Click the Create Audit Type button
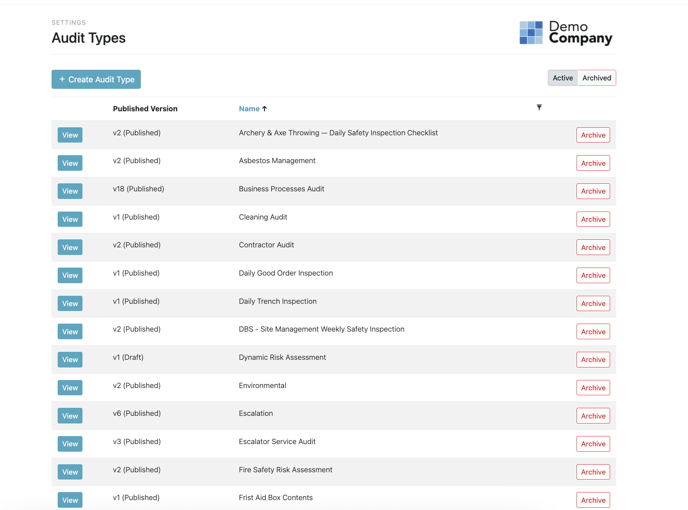Viewport: 688px width, 510px height. [96, 79]
